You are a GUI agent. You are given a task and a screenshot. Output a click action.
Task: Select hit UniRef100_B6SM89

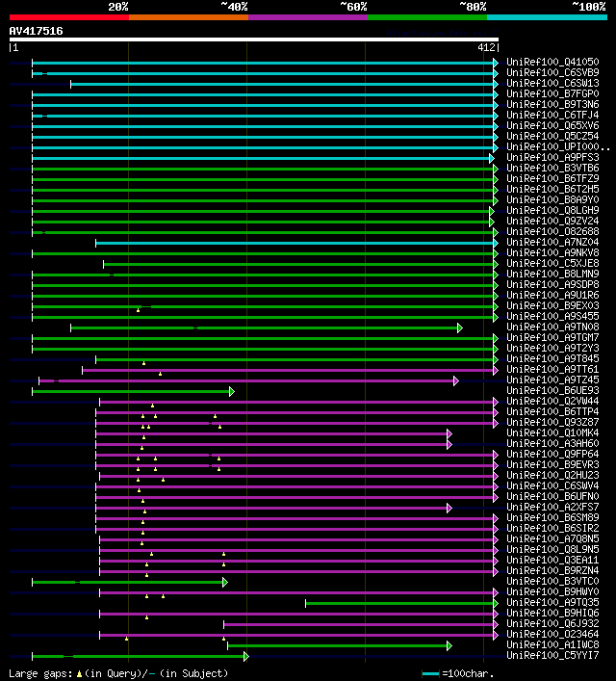552,517
